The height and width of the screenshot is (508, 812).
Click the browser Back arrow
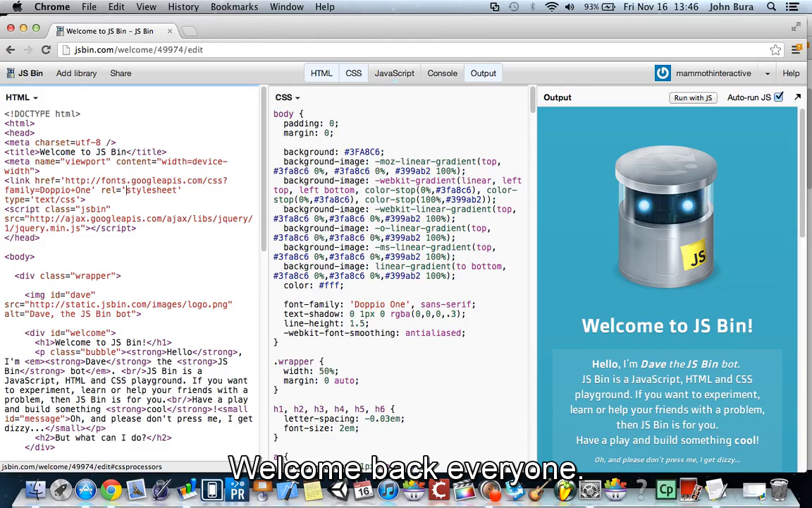(x=11, y=50)
